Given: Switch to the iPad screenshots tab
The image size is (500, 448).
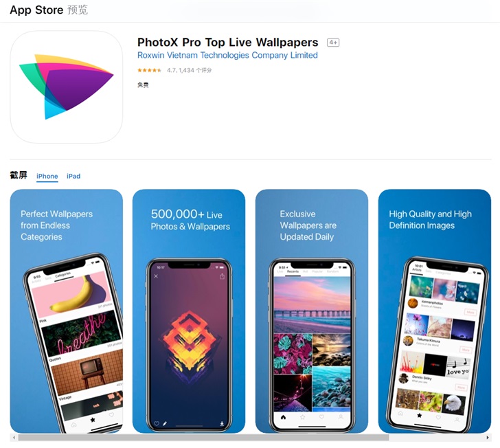Looking at the screenshot, I should point(73,176).
